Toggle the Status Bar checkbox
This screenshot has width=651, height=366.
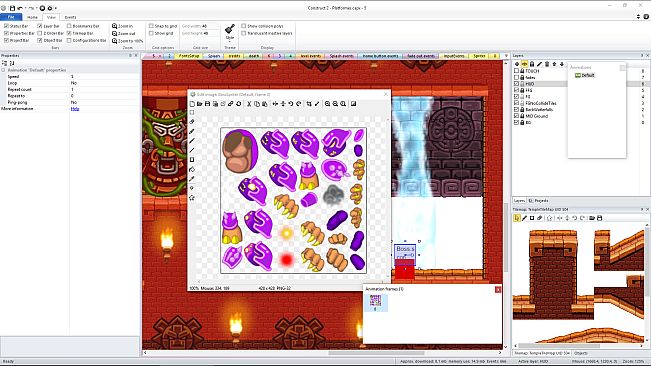[6, 26]
